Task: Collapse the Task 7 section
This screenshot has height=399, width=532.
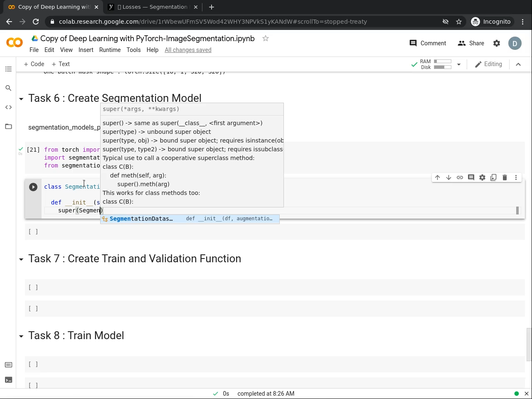Action: tap(21, 259)
